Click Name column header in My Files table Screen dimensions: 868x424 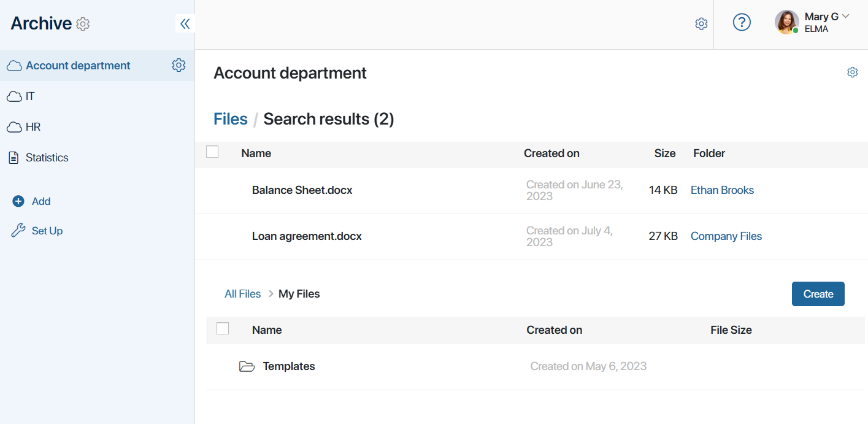267,330
